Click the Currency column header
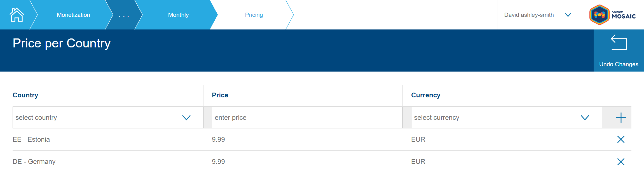Image resolution: width=644 pixels, height=181 pixels. click(x=426, y=95)
